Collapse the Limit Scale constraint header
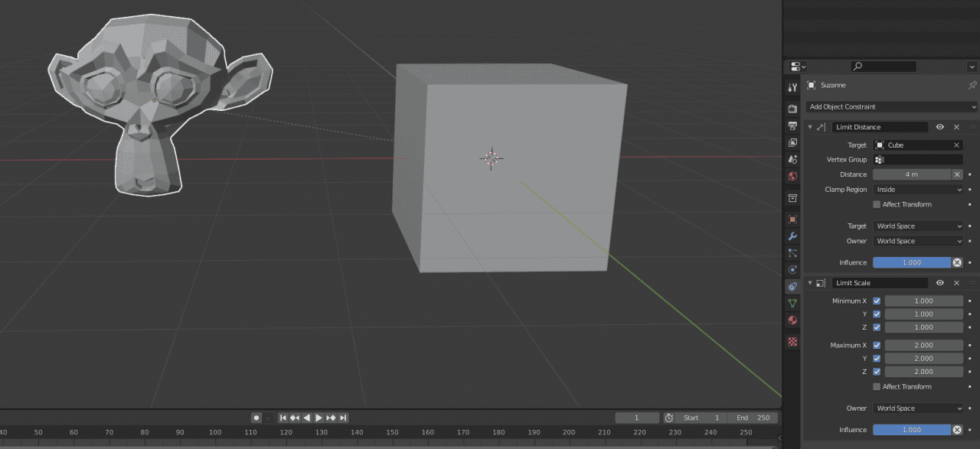Image resolution: width=980 pixels, height=449 pixels. pos(809,282)
